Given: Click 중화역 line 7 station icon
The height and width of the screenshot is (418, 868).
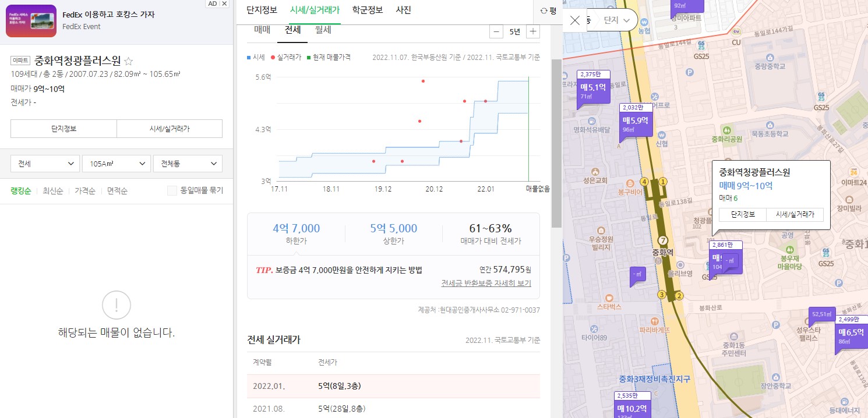Looking at the screenshot, I should coord(662,240).
